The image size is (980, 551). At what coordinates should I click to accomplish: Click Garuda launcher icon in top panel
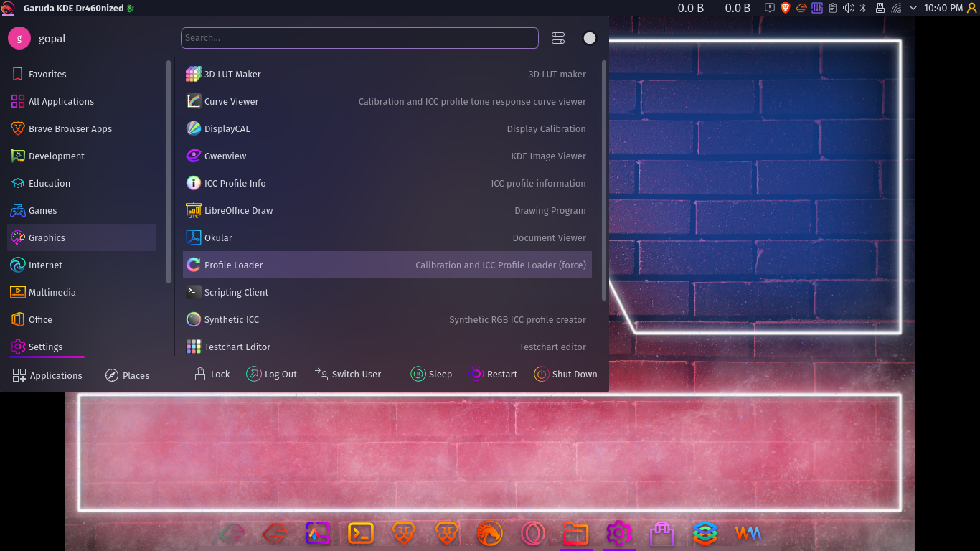coord(7,8)
